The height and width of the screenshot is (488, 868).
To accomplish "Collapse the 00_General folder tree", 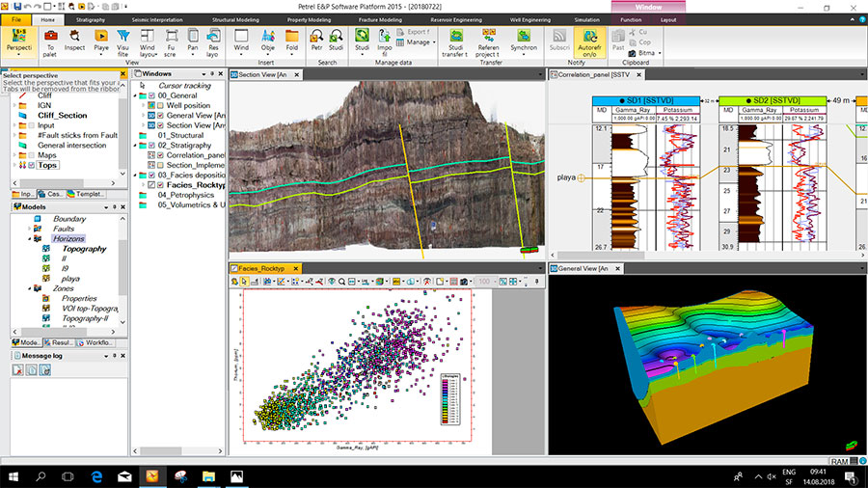I will pos(135,95).
